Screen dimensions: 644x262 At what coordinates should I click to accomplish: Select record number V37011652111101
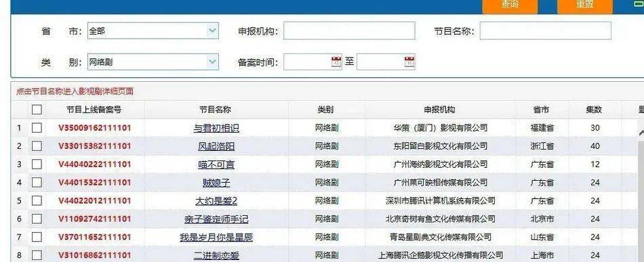pyautogui.click(x=94, y=237)
